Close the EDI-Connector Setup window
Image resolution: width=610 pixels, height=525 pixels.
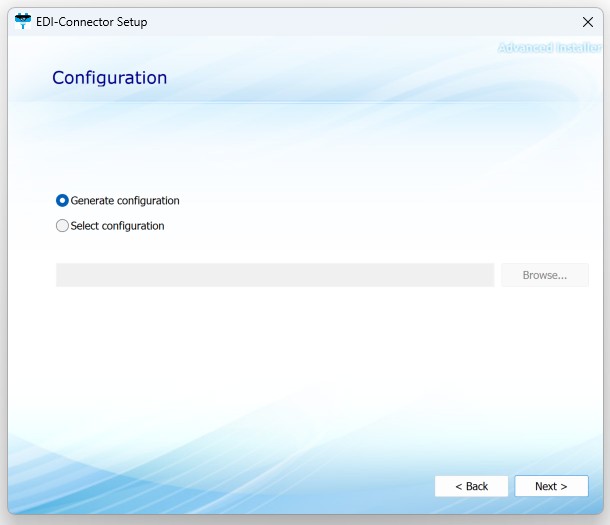click(588, 22)
